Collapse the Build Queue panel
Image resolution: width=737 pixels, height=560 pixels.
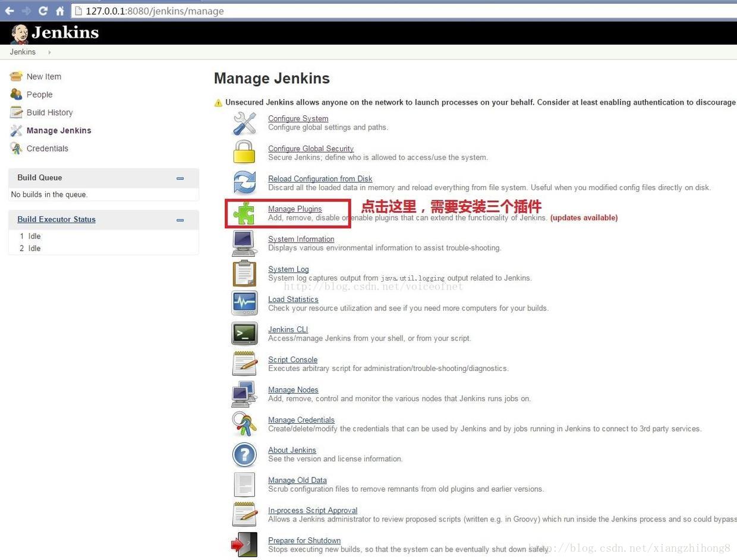tap(180, 178)
